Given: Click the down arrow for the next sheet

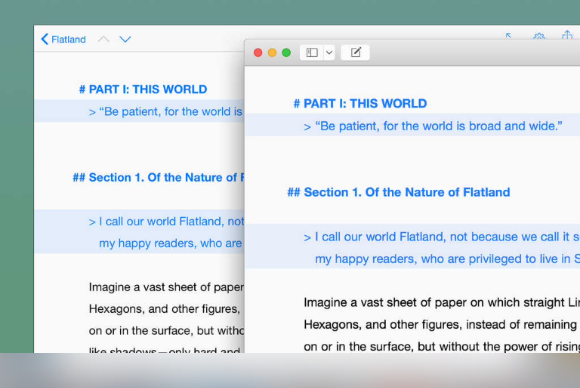Looking at the screenshot, I should (x=125, y=39).
